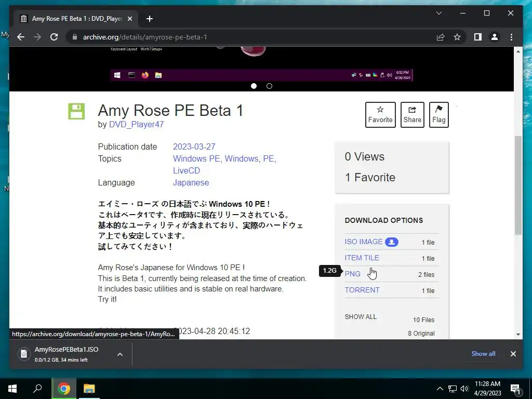Flag this item
Viewport: 532px width, 399px height.
(438, 115)
